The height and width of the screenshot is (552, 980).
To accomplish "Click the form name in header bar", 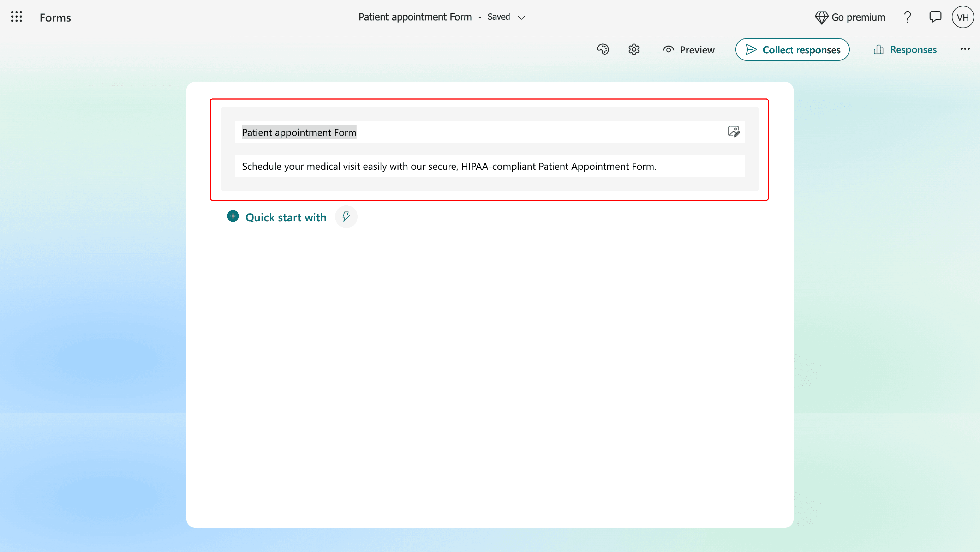I will pos(415,17).
